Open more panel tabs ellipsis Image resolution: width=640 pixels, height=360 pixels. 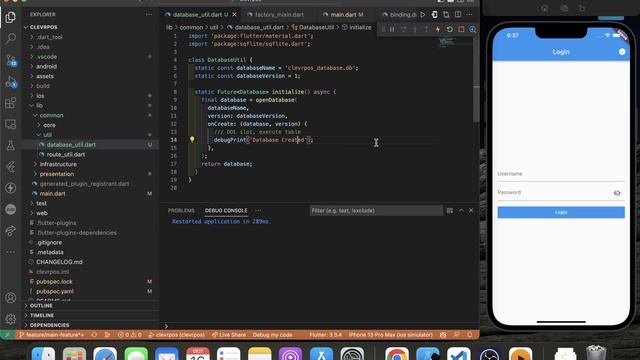[x=258, y=211]
